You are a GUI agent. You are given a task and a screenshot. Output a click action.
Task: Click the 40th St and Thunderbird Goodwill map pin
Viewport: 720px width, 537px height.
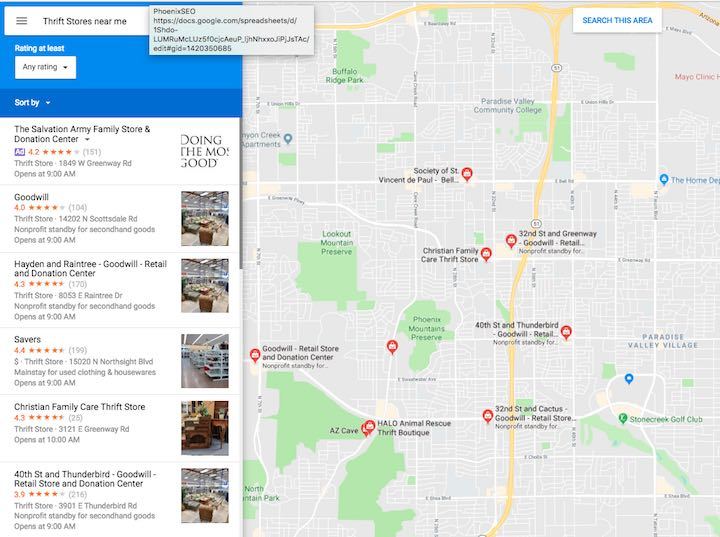click(x=566, y=332)
